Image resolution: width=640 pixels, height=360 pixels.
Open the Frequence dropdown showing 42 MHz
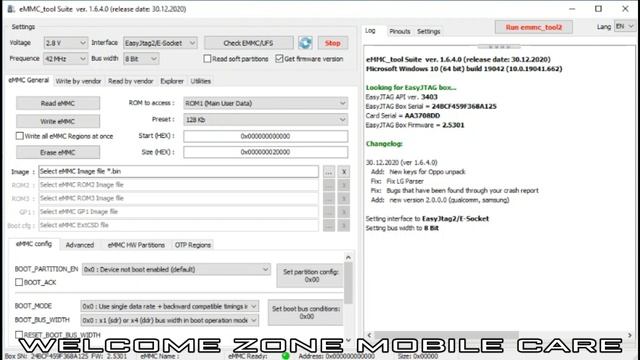click(x=65, y=59)
